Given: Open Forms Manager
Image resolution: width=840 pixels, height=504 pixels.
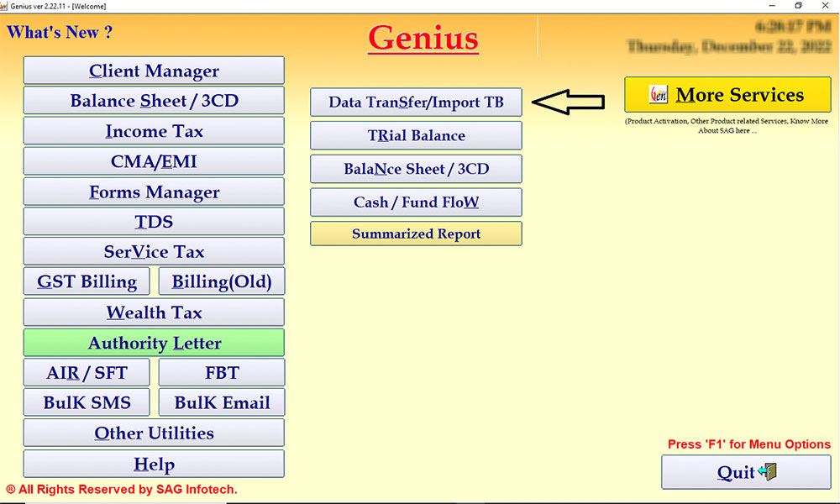Looking at the screenshot, I should (153, 191).
